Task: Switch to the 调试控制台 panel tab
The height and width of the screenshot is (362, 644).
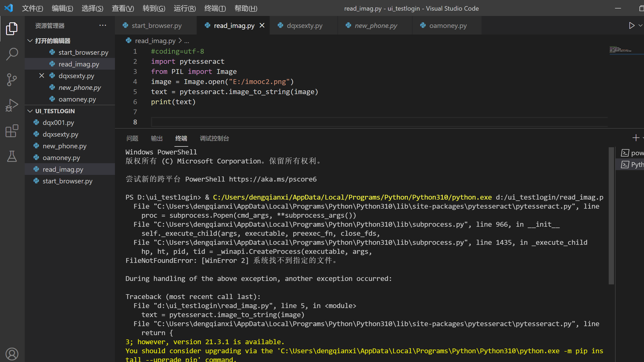Action: tap(214, 138)
